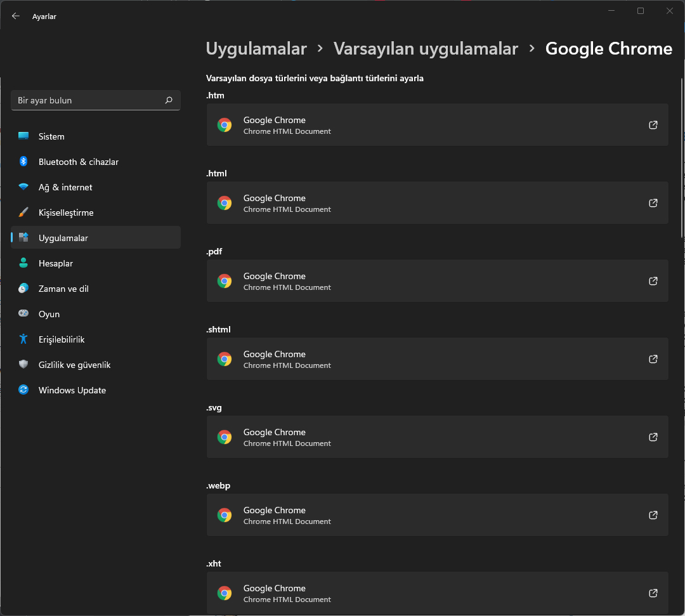
Task: Change default app for .html
Action: pyautogui.click(x=437, y=203)
